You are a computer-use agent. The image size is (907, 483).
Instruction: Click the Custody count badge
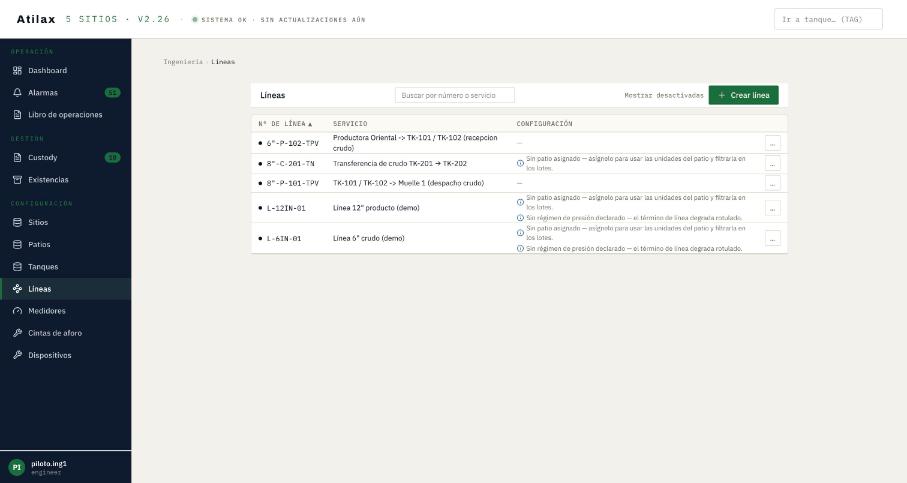[112, 157]
